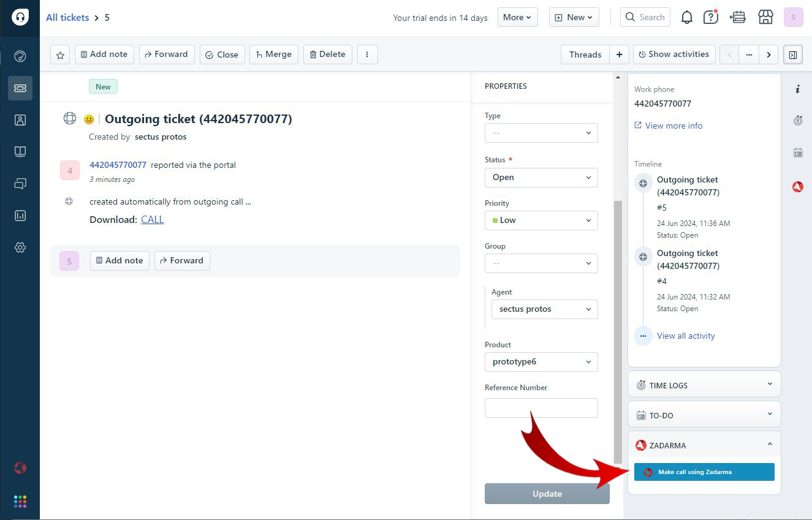Star this ticket with the star icon
The image size is (812, 520).
(x=60, y=55)
